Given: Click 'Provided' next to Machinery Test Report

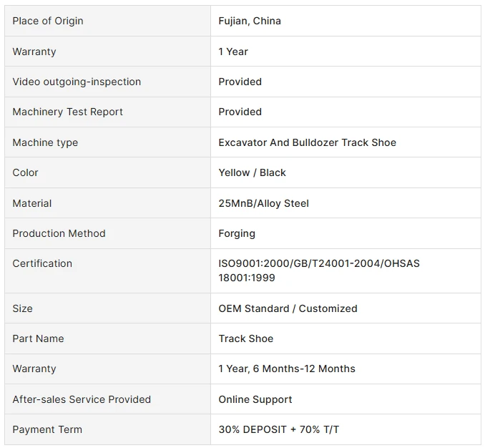Looking at the screenshot, I should (x=240, y=112).
